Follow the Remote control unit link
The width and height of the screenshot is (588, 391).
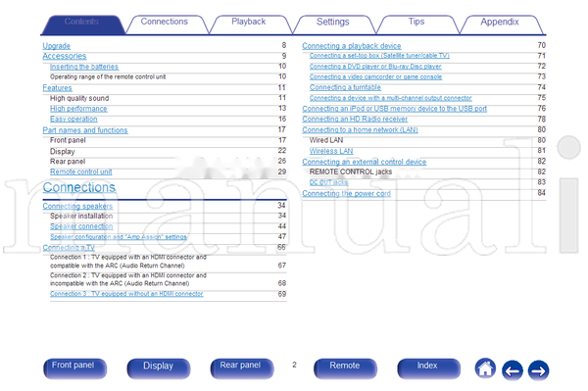81,172
